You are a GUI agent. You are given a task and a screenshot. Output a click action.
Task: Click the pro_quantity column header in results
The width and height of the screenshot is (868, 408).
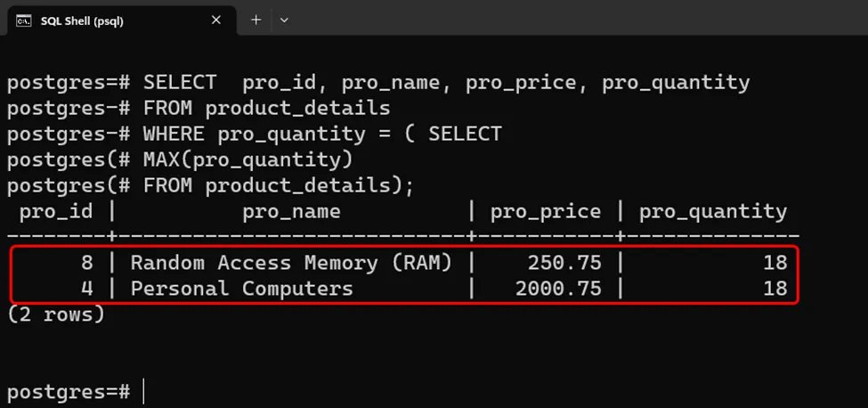tap(713, 211)
